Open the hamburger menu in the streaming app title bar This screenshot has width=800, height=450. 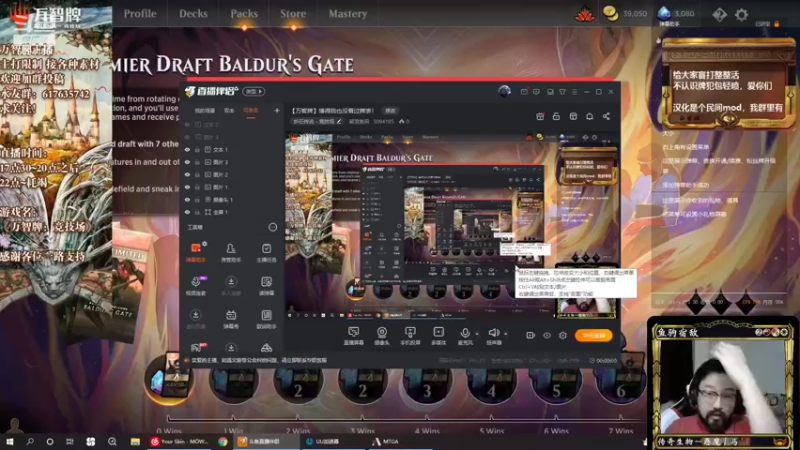pyautogui.click(x=574, y=92)
